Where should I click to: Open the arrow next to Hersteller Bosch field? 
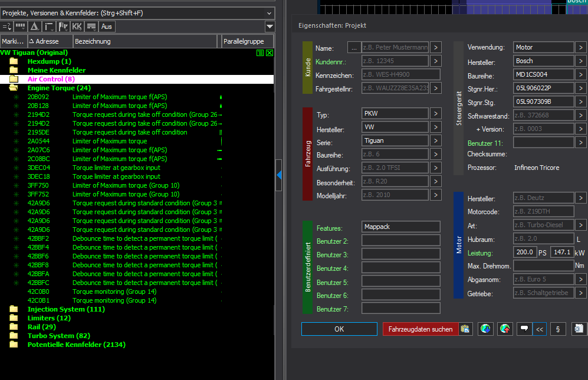coord(580,61)
